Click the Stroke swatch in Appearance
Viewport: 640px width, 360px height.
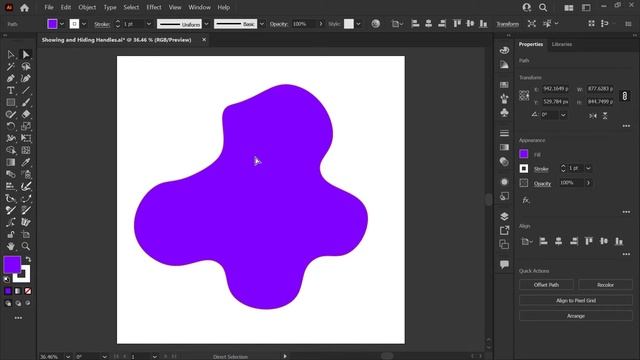(524, 168)
